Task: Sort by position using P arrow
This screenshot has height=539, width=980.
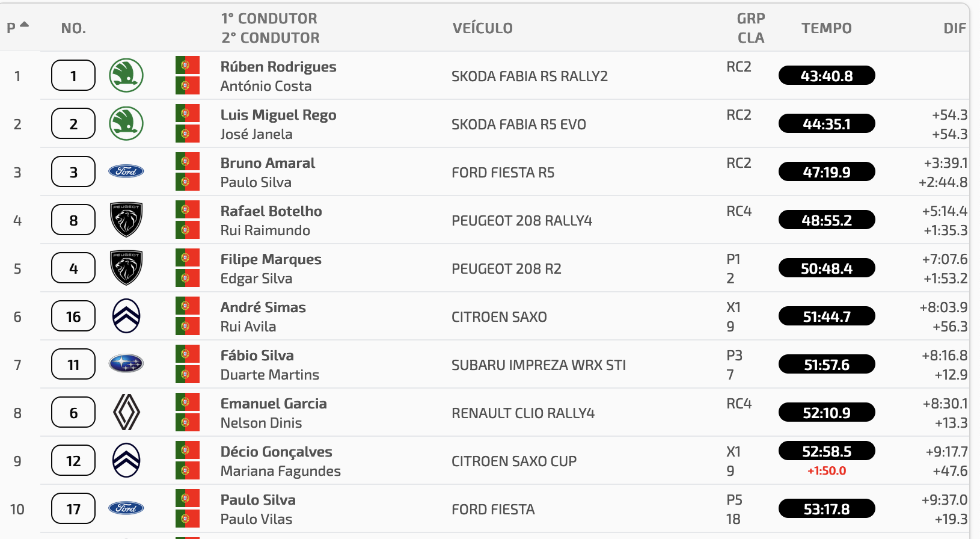Action: click(x=17, y=28)
